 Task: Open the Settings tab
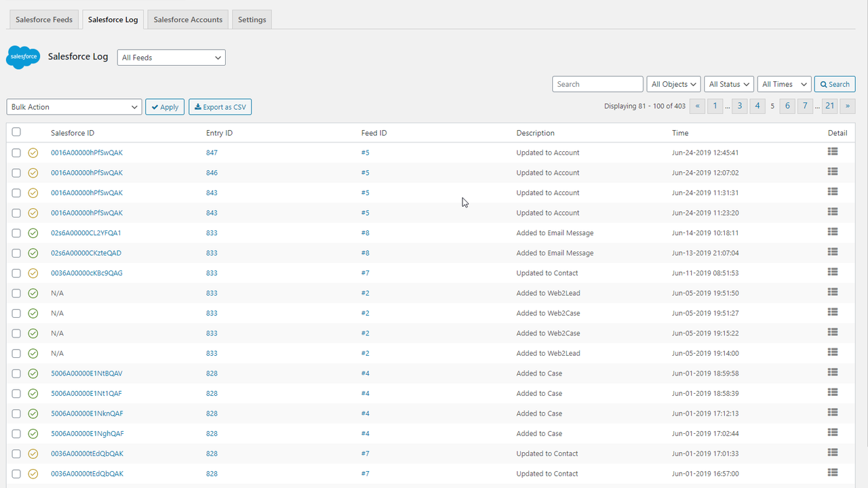(x=252, y=19)
